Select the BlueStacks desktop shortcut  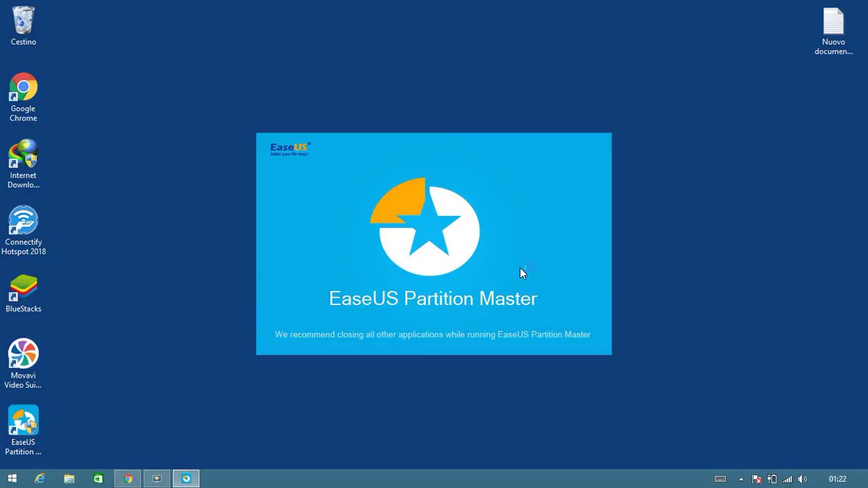[23, 293]
